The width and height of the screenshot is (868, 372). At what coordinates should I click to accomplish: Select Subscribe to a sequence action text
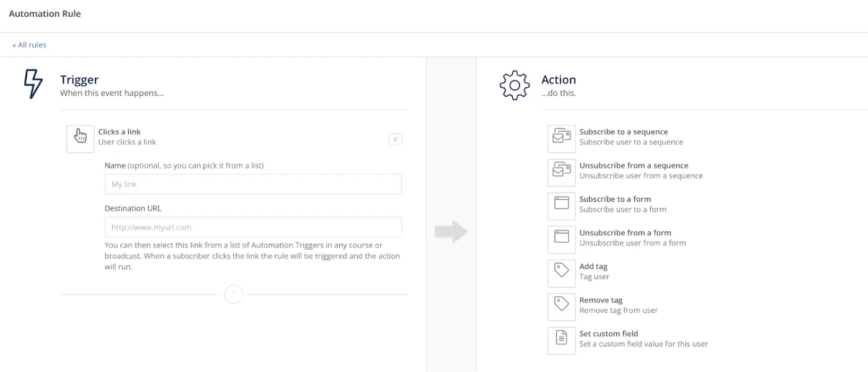click(x=623, y=132)
